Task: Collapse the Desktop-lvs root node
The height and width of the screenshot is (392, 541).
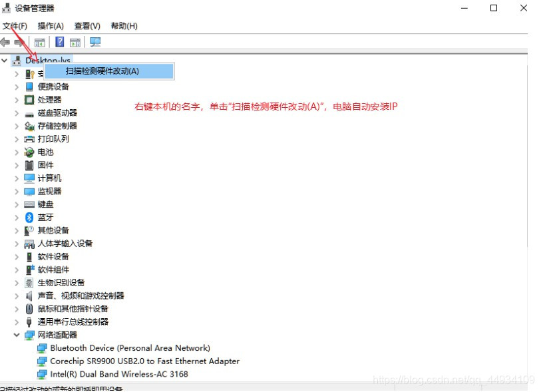Action: [x=5, y=59]
